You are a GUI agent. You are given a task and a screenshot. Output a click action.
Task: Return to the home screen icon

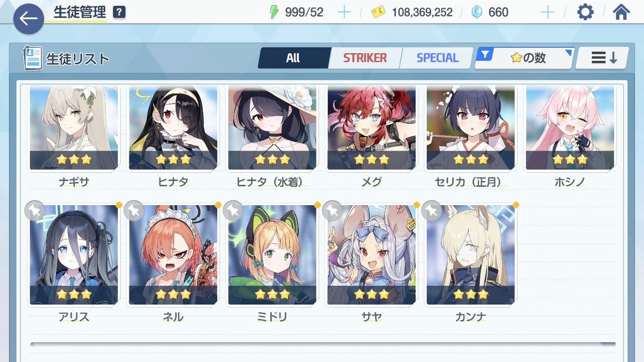coord(621,12)
